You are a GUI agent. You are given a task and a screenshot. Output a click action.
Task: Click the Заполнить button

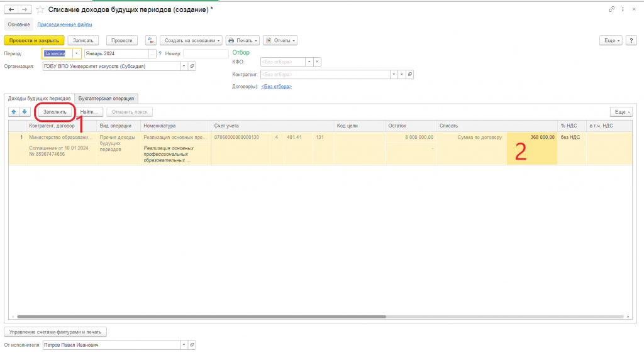[x=55, y=112]
